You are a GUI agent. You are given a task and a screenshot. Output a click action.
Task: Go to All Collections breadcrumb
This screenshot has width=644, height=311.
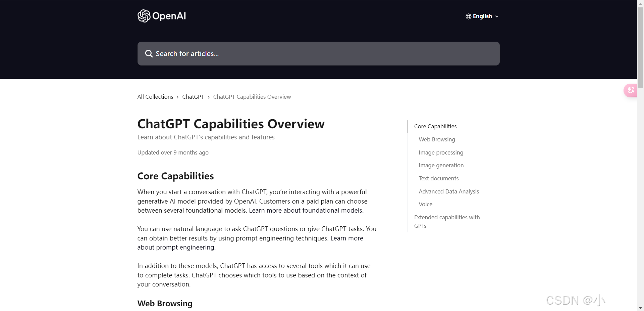155,97
